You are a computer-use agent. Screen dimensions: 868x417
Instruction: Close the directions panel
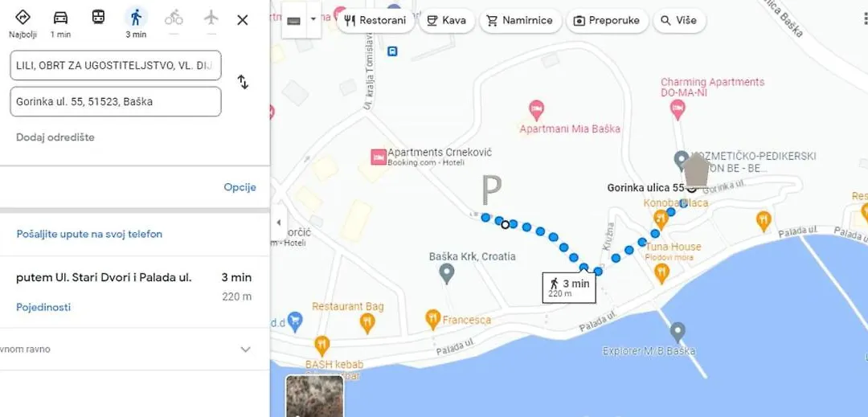coord(243,20)
